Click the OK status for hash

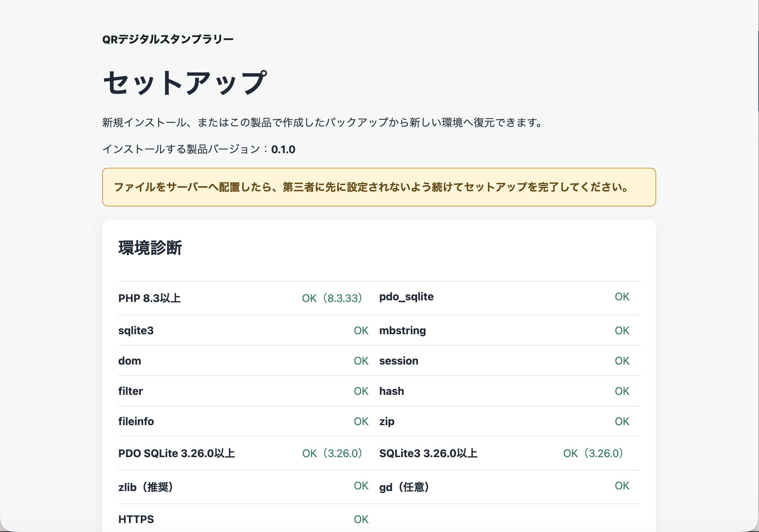[x=622, y=391]
